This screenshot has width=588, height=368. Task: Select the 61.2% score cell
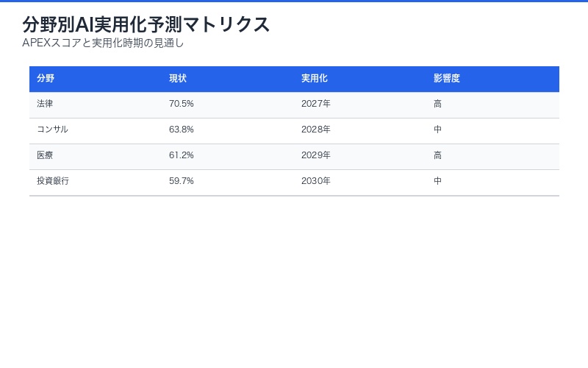click(x=182, y=156)
